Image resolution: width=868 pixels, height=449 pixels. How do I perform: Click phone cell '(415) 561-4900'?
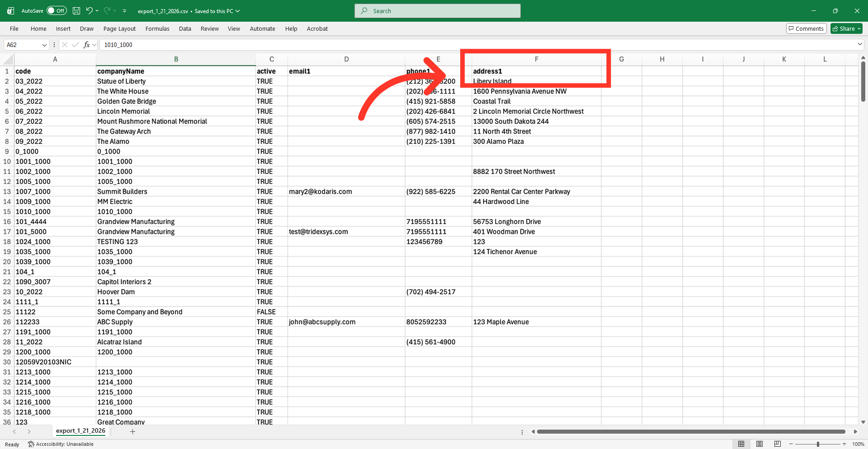[439, 342]
